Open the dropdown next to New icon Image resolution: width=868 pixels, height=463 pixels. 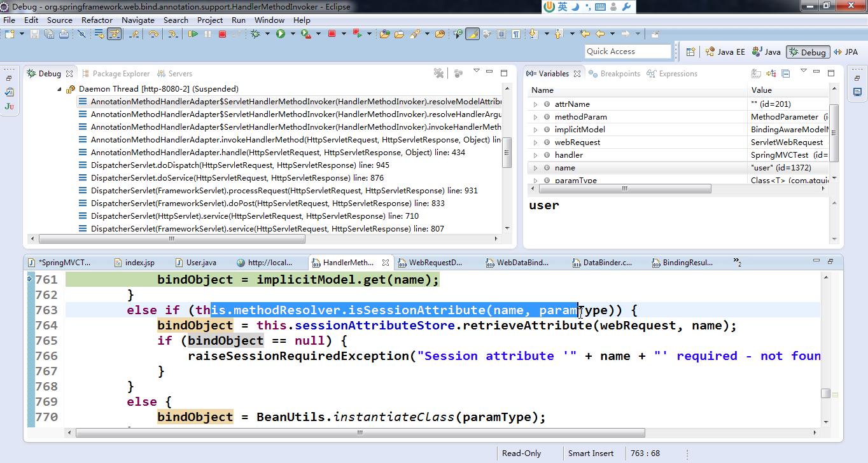pos(22,34)
